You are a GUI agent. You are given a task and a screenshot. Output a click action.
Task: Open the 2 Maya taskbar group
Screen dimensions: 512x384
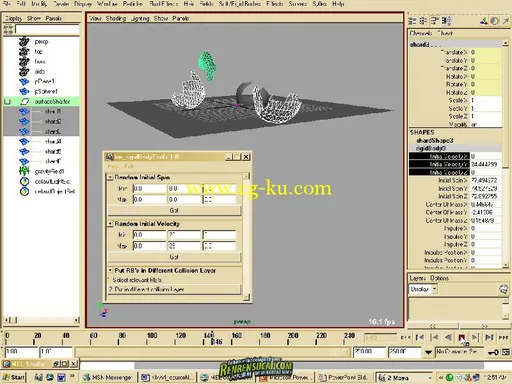(x=405, y=378)
